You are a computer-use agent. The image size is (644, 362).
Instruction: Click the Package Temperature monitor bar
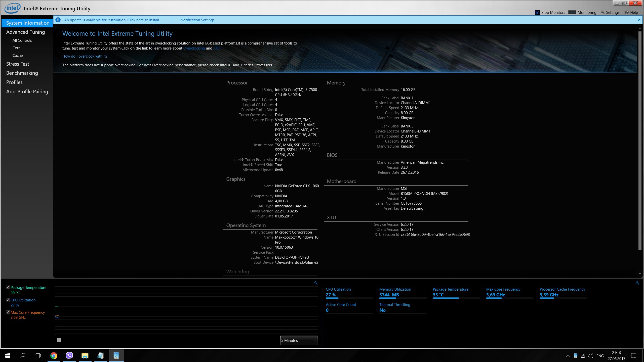point(456,298)
